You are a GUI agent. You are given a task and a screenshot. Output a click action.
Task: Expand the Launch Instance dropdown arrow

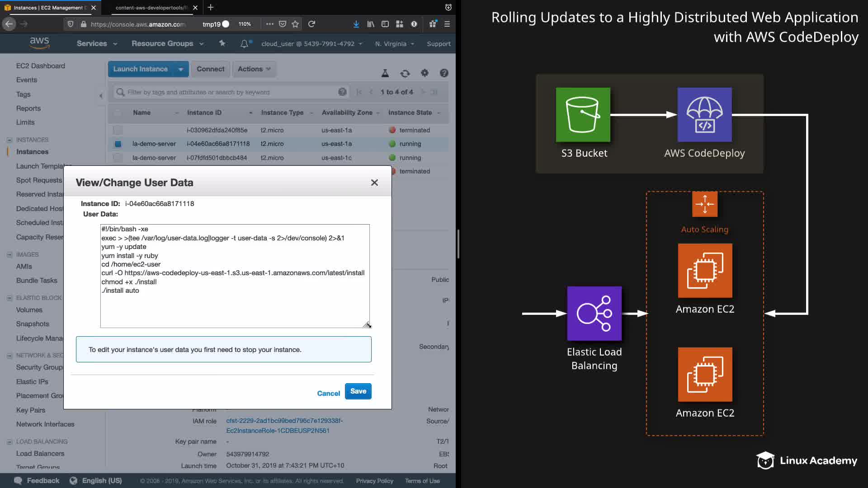tap(181, 69)
